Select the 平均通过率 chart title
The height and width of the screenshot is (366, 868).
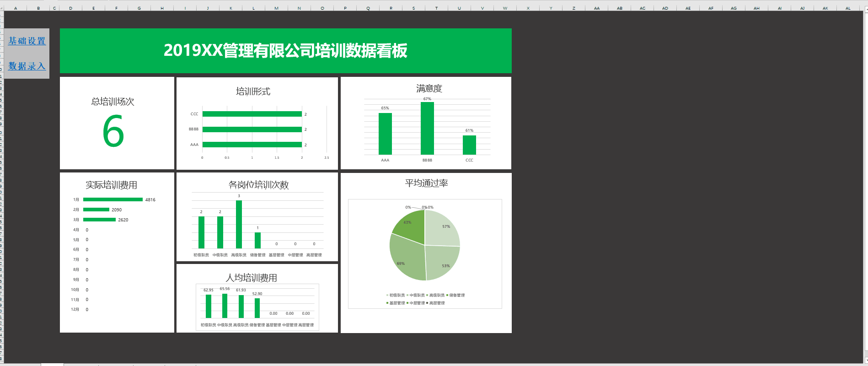[426, 183]
